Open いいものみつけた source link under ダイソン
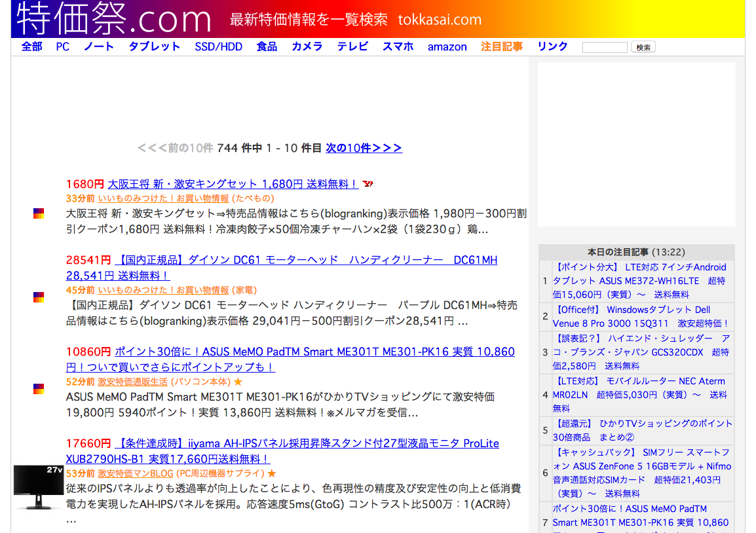 (163, 290)
